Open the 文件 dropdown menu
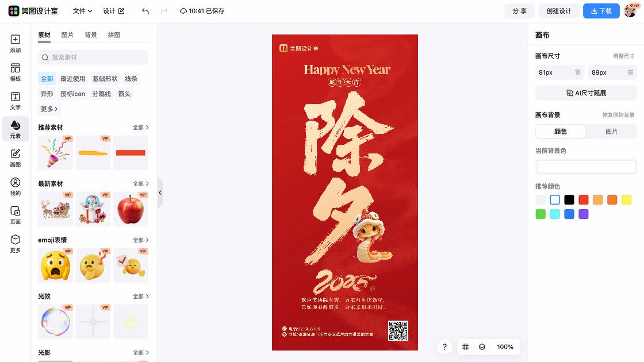This screenshot has height=362, width=644. 82,11
